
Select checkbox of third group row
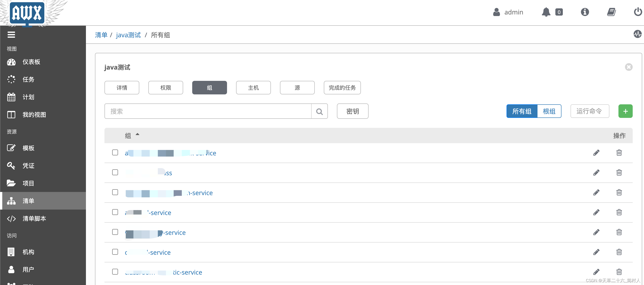(x=115, y=192)
